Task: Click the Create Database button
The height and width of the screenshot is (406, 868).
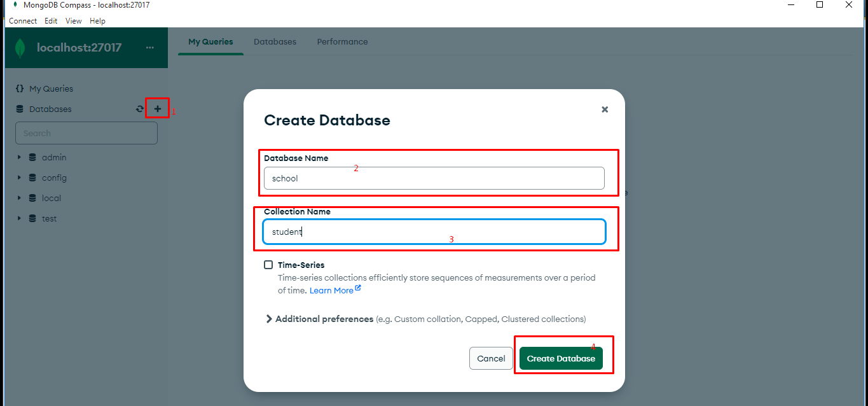Action: 561,358
